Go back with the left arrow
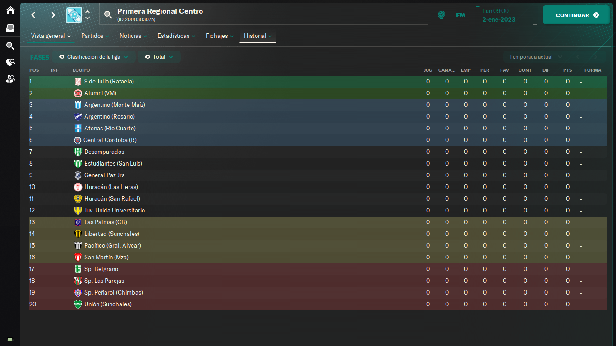616x364 pixels. pyautogui.click(x=33, y=15)
